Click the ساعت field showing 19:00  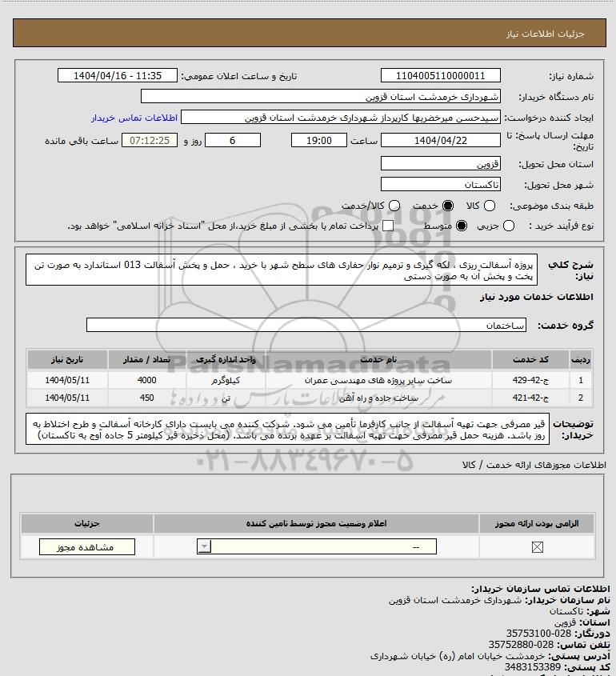[x=319, y=141]
